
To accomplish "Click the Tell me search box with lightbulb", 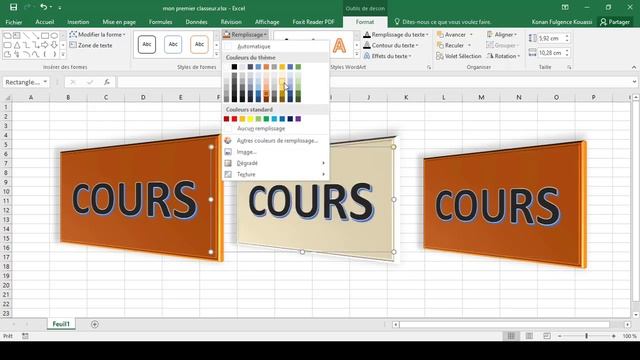I will (x=443, y=22).
